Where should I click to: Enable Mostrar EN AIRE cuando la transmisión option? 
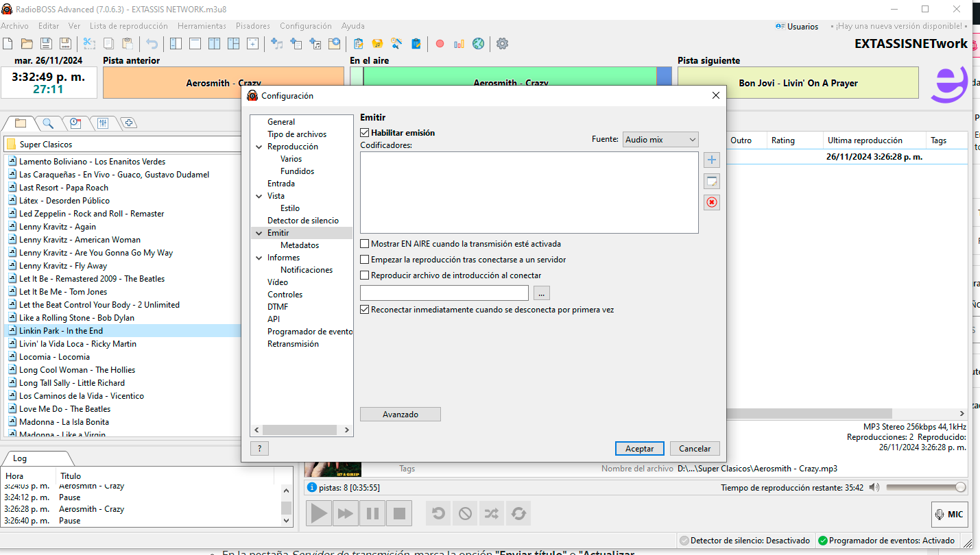click(x=364, y=243)
